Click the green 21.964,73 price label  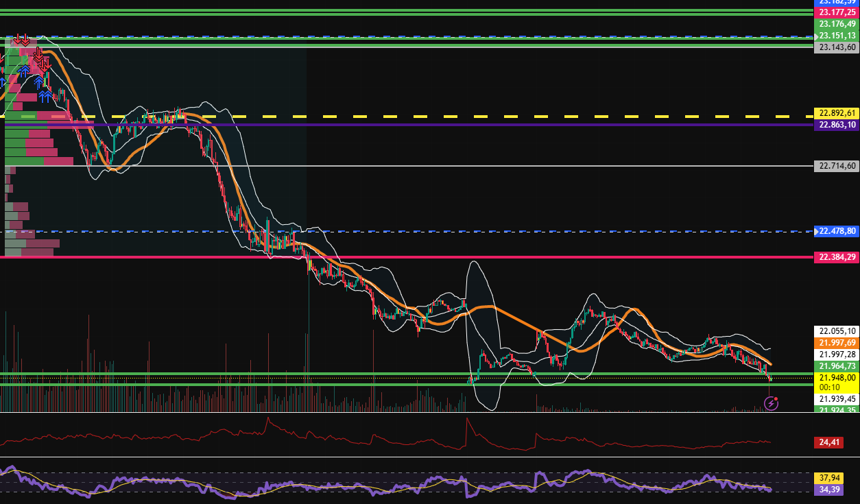click(836, 366)
